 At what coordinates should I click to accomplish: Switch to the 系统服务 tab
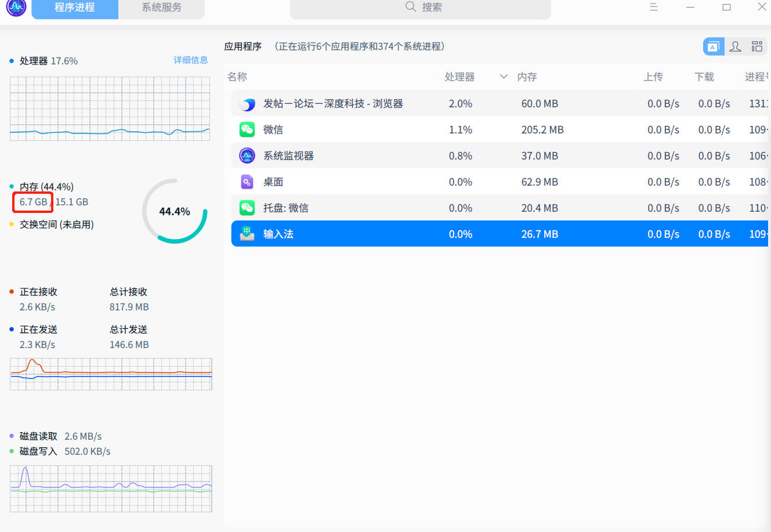162,8
